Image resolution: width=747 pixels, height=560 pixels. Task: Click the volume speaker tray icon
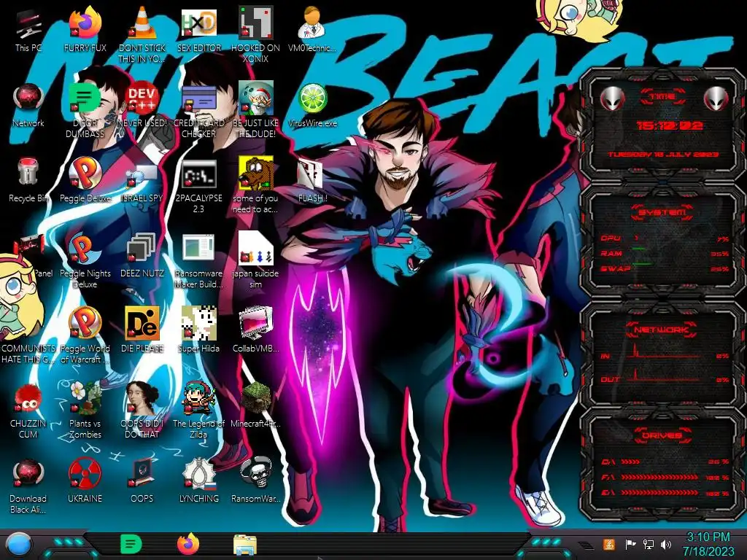pos(666,544)
